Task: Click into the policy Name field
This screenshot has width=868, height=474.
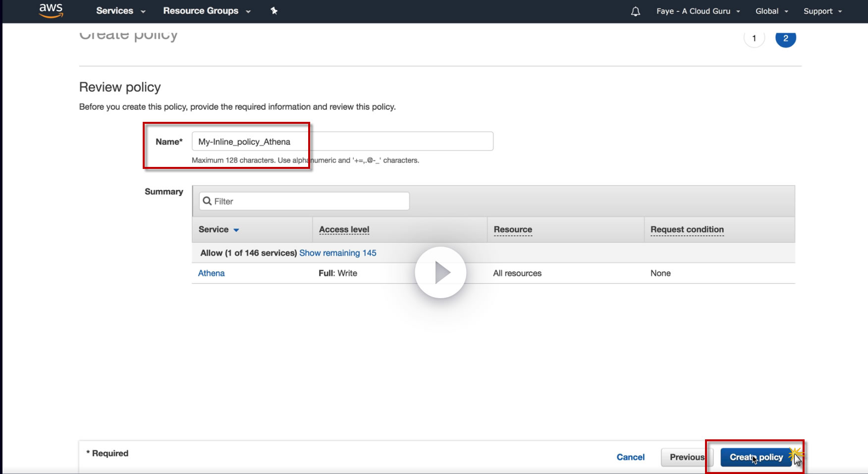Action: [x=342, y=142]
